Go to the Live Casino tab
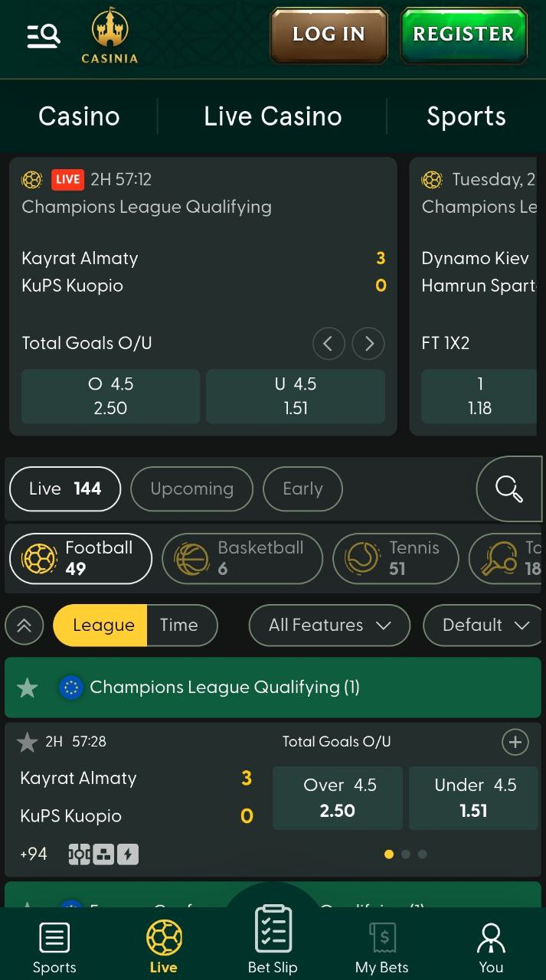546x980 pixels. pyautogui.click(x=273, y=116)
